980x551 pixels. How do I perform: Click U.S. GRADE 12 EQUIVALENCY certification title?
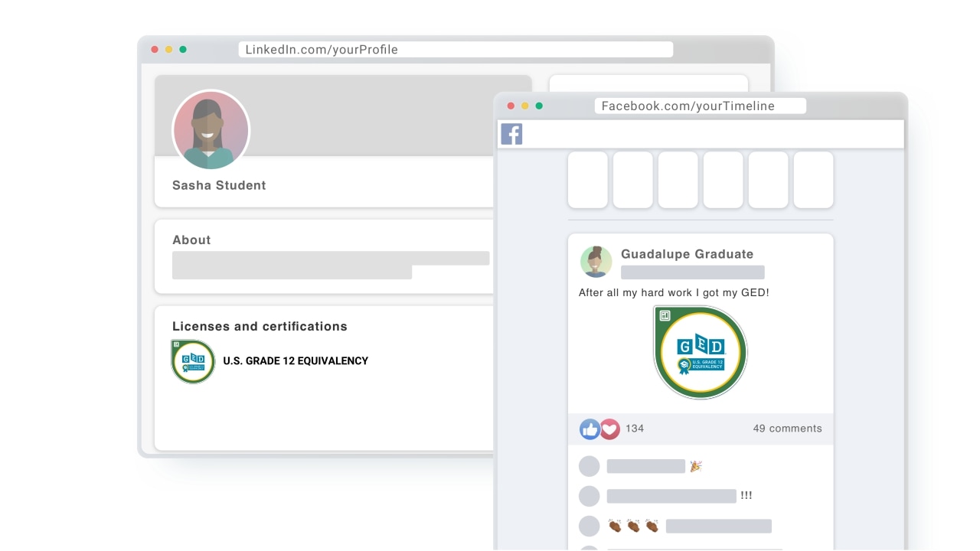coord(296,361)
